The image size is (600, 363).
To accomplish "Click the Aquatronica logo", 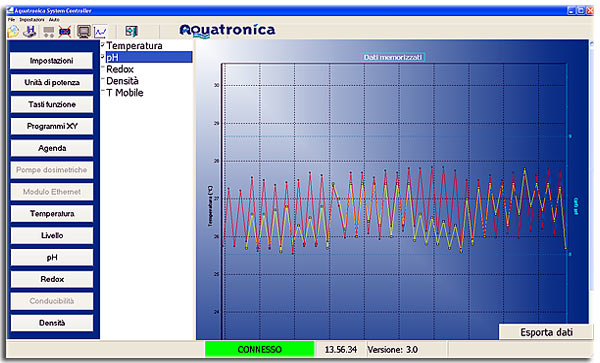I will tap(227, 30).
